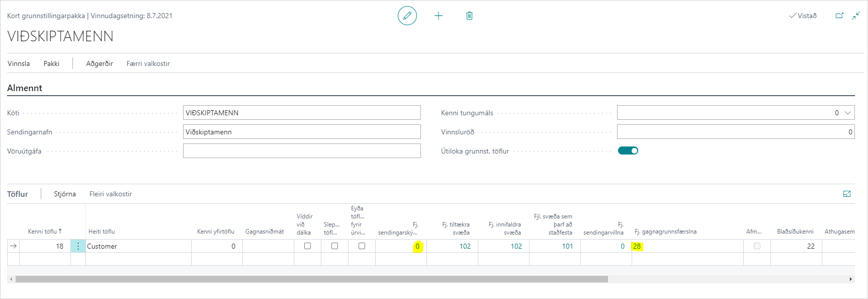Image resolution: width=868 pixels, height=299 pixels.
Task: Expand the Töflur section with the maximize icon
Action: tap(847, 194)
